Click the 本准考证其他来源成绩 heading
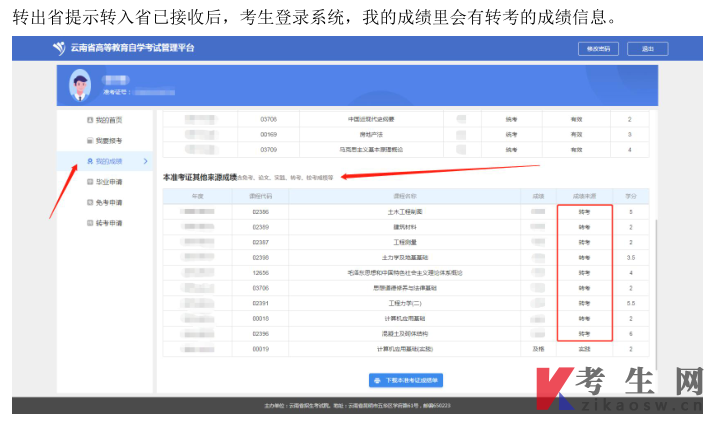The height and width of the screenshot is (424, 718). (x=200, y=177)
